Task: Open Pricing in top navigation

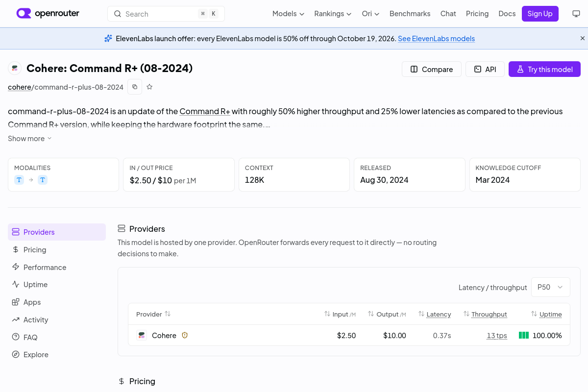Action: (477, 14)
